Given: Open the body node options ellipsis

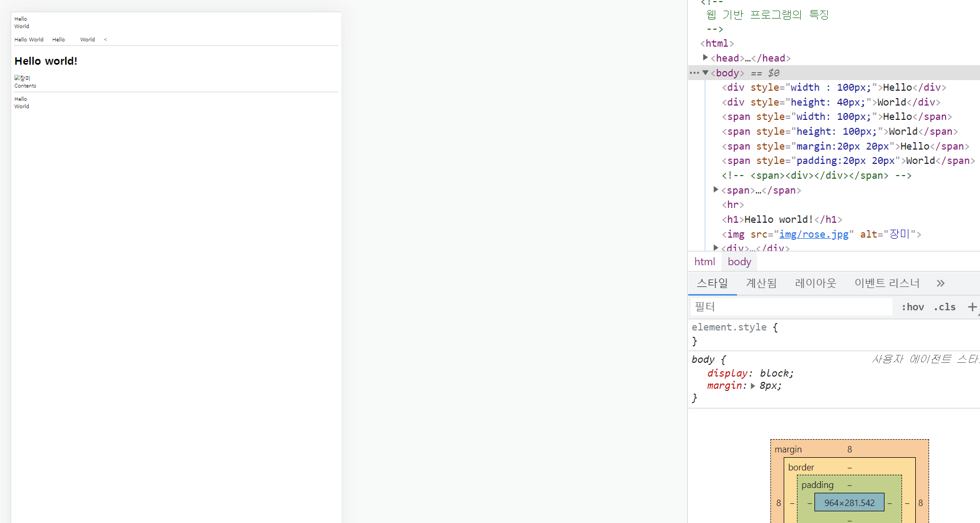Looking at the screenshot, I should (x=695, y=73).
